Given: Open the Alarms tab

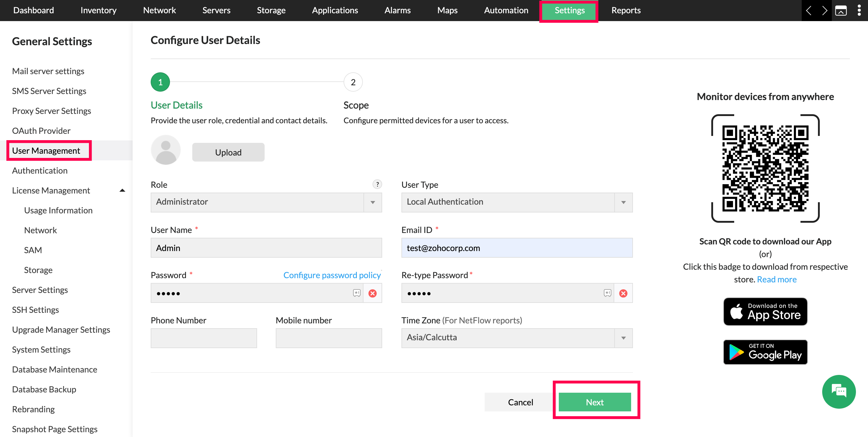Looking at the screenshot, I should click(x=397, y=10).
